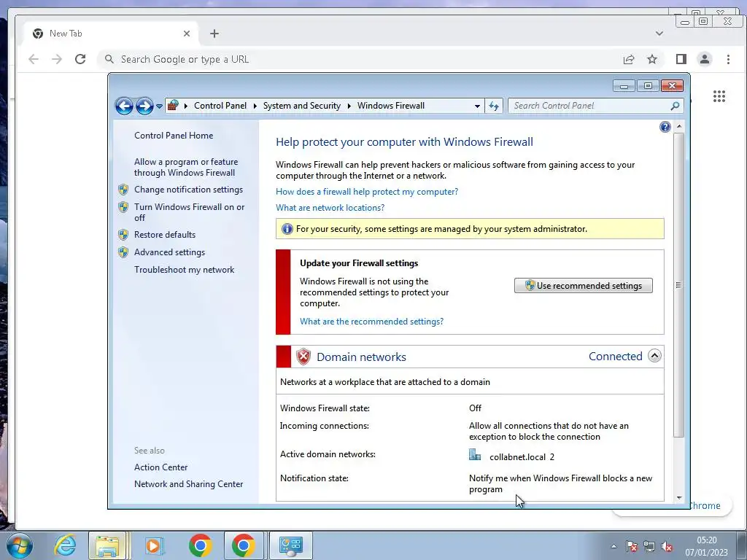Select Control Panel breadcrumb

tap(220, 106)
